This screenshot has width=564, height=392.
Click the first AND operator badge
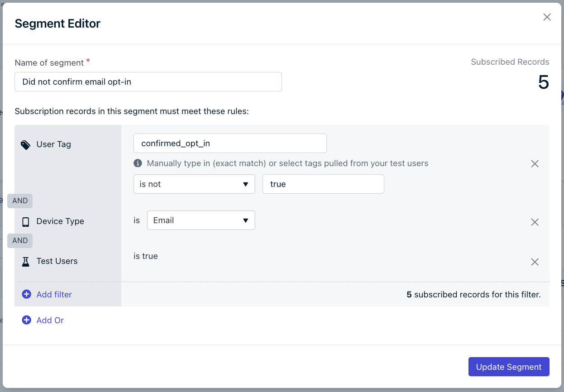click(x=20, y=201)
